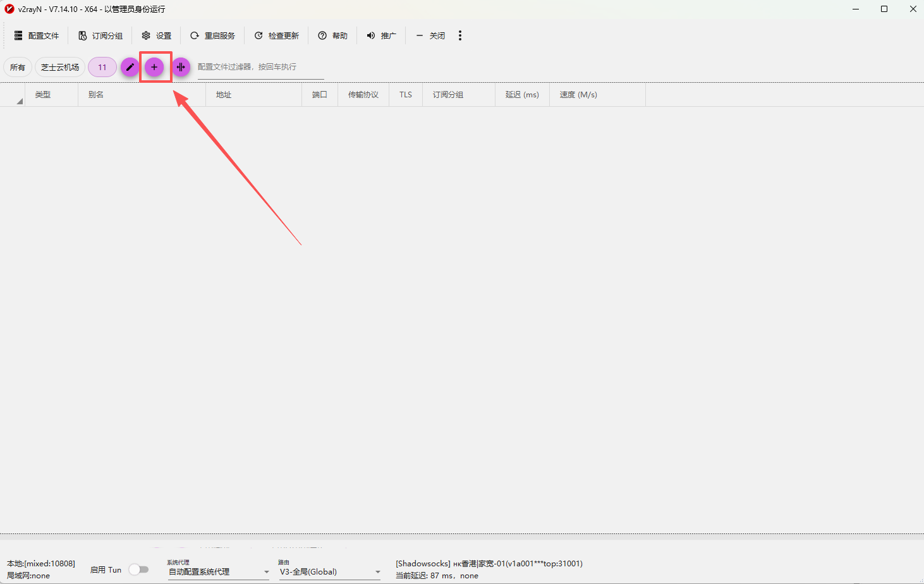Select the 芝士云机场 subscription tab

pos(60,67)
